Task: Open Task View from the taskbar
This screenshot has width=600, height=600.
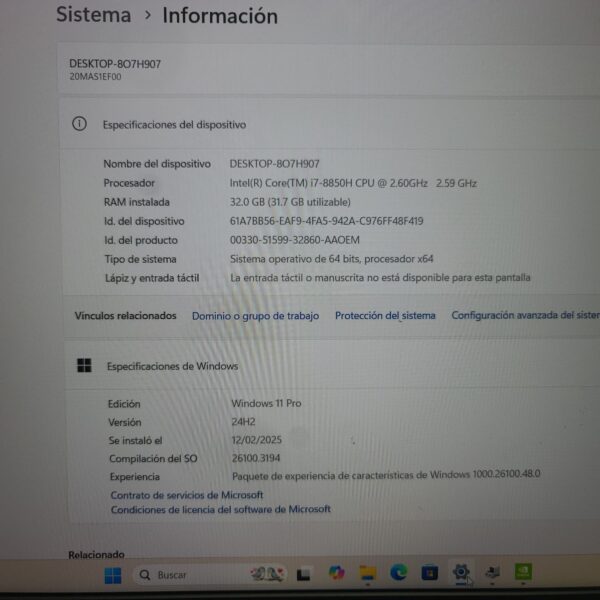Action: point(303,574)
